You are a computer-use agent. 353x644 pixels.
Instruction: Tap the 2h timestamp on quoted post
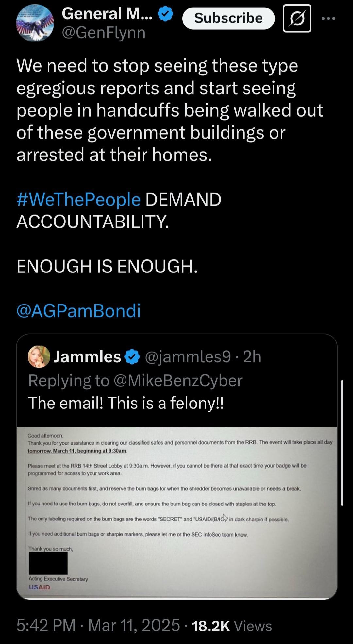click(252, 356)
